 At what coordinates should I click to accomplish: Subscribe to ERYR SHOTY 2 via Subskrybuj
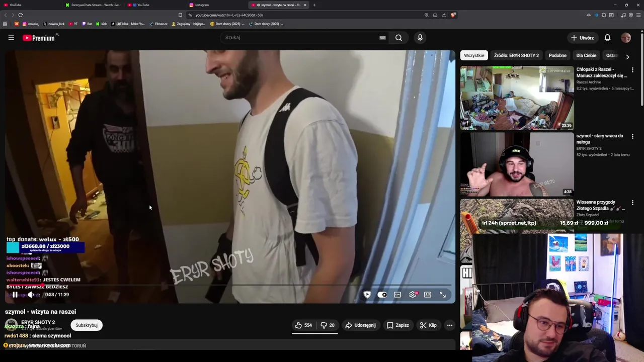click(87, 325)
